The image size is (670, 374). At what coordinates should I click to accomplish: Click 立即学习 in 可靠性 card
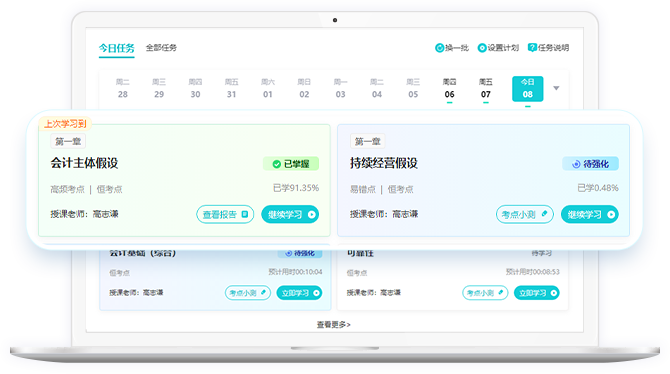click(537, 293)
